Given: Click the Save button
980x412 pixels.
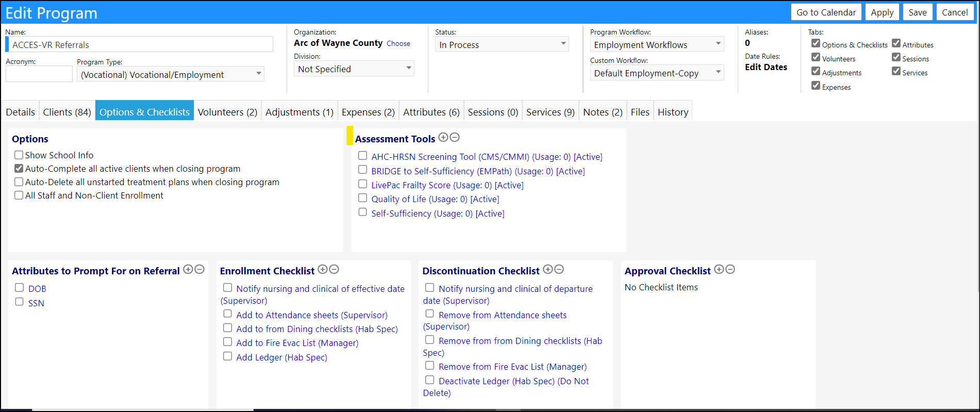Looking at the screenshot, I should point(918,12).
